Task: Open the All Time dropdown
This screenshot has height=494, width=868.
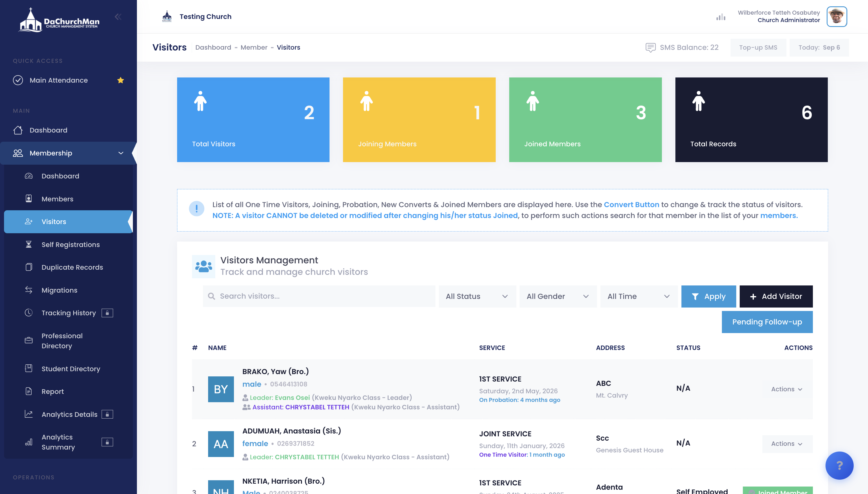Action: (x=639, y=296)
